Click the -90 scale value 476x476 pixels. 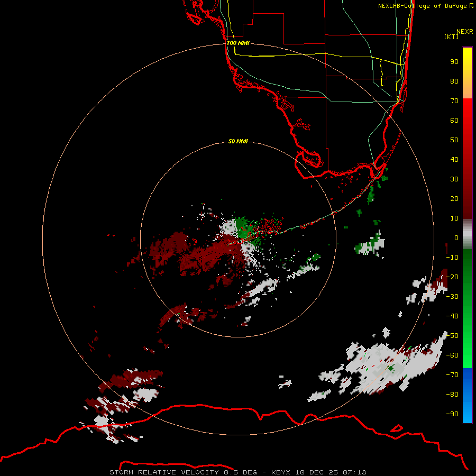(x=452, y=414)
